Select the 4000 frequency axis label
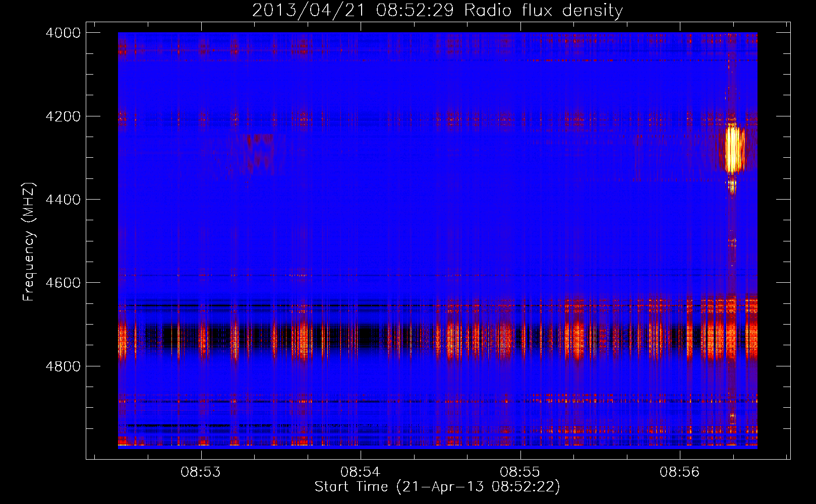Screen dimensions: 816x504 (x=63, y=33)
